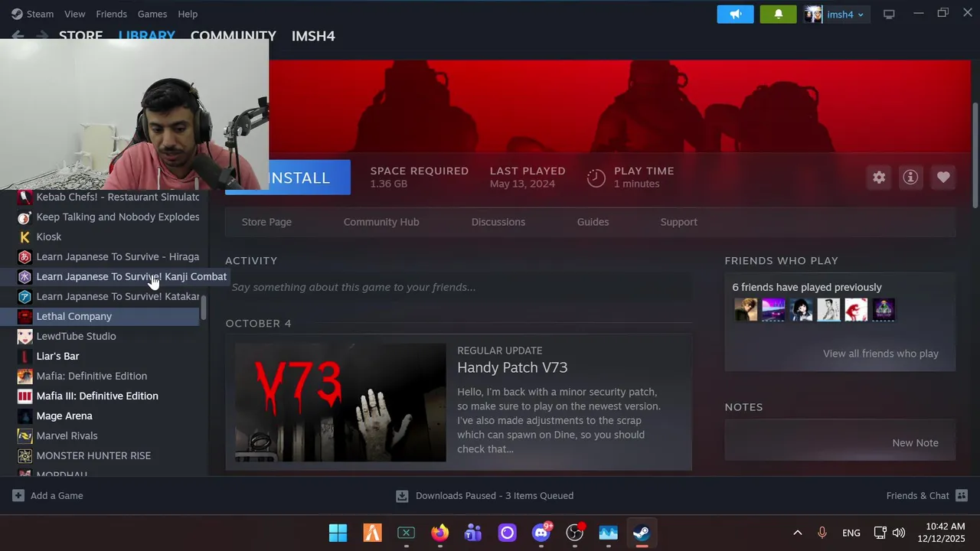The image size is (980, 551).
Task: Open Excel from the taskbar
Action: point(406,533)
